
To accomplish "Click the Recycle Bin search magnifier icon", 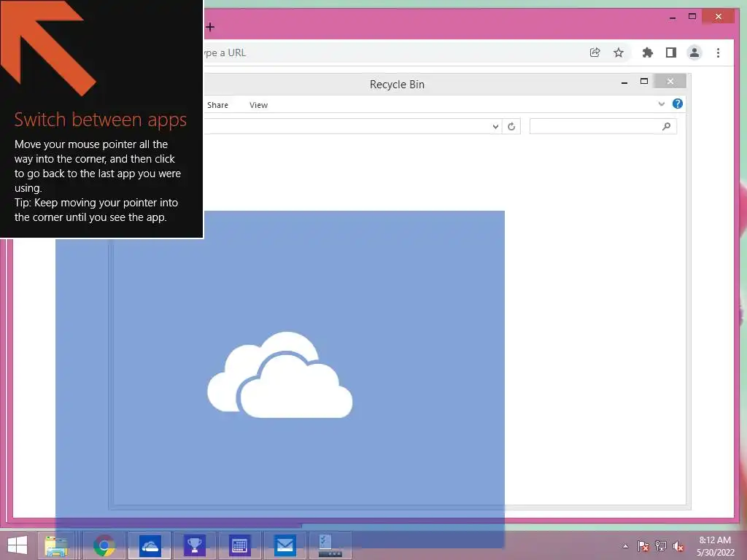I will pos(667,126).
